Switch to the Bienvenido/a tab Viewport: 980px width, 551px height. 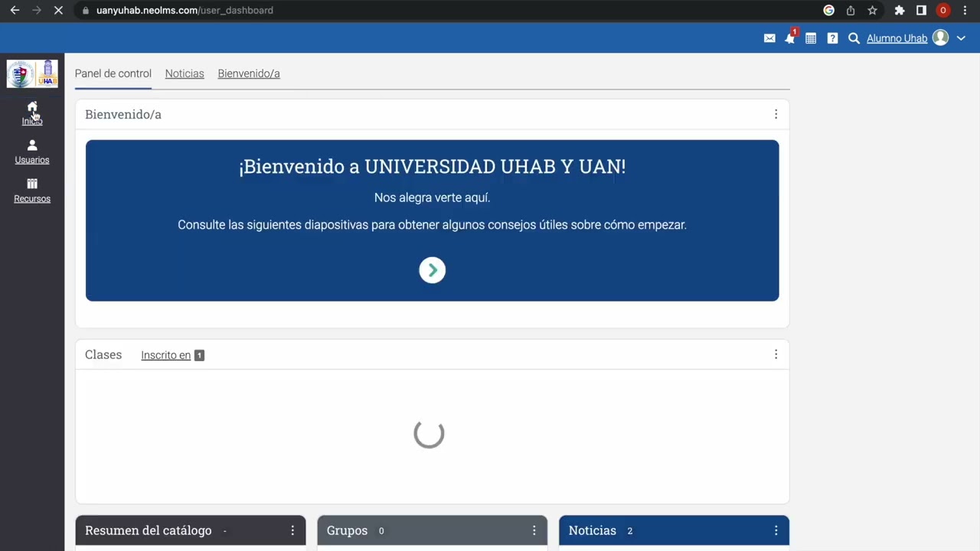249,73
